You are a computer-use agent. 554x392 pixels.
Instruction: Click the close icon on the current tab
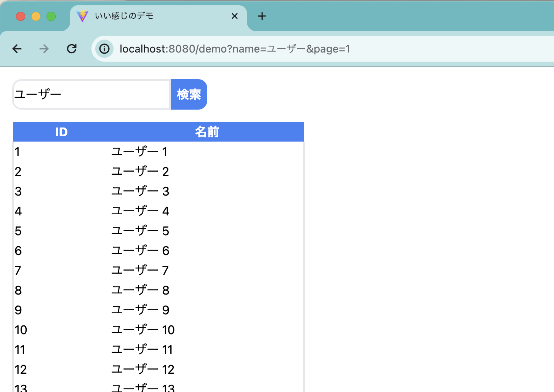[x=234, y=16]
